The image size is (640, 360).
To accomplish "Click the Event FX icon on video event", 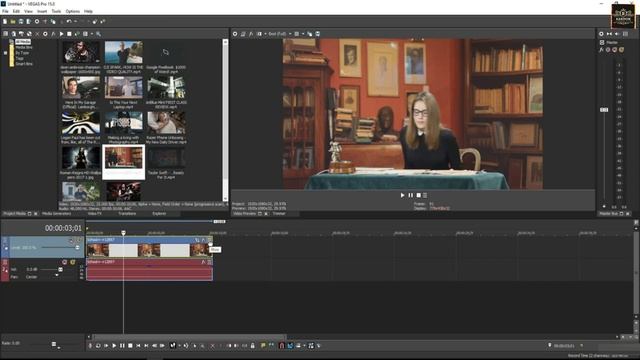I will [203, 240].
